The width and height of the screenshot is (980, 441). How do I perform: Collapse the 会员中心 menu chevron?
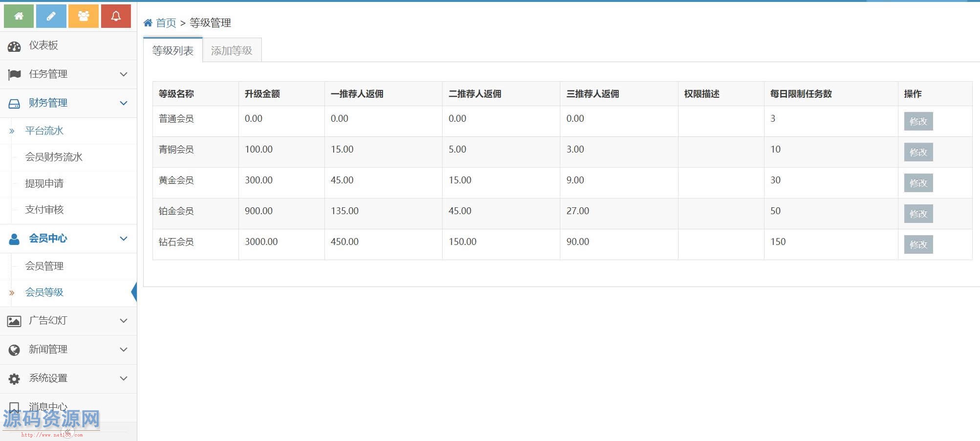pos(124,239)
